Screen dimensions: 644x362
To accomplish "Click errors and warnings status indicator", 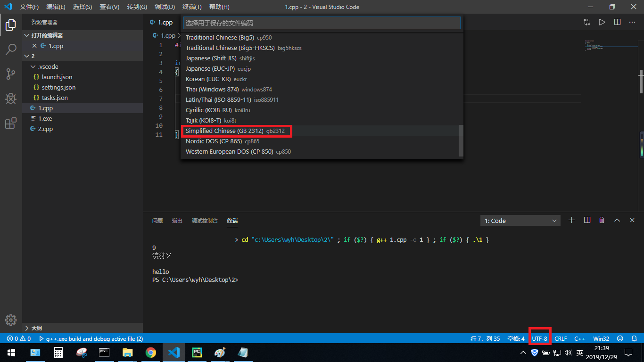I will (x=19, y=338).
